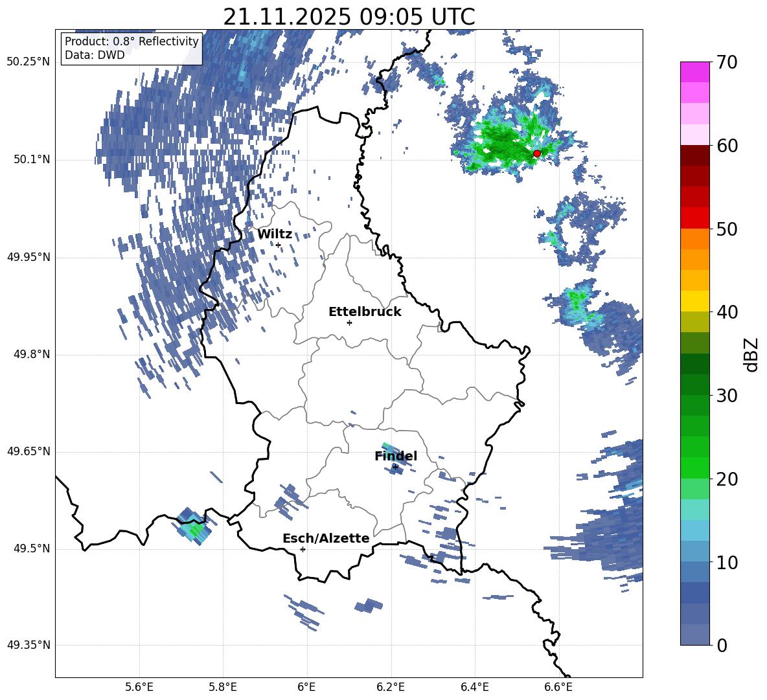Click the Esch/Alzette cross marker
767x700 pixels.
click(x=303, y=549)
